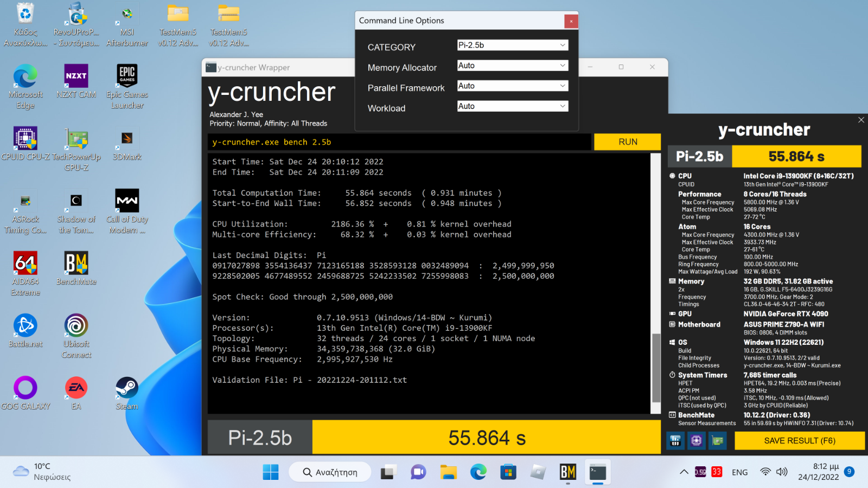Open Task View in taskbar
Screen dimensions: 868x488
[388, 472]
